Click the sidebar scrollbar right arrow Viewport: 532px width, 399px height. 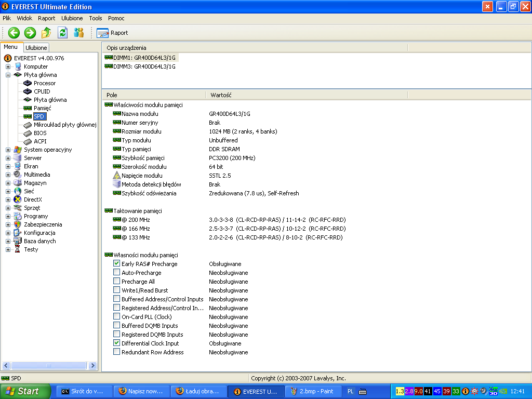tap(92, 365)
